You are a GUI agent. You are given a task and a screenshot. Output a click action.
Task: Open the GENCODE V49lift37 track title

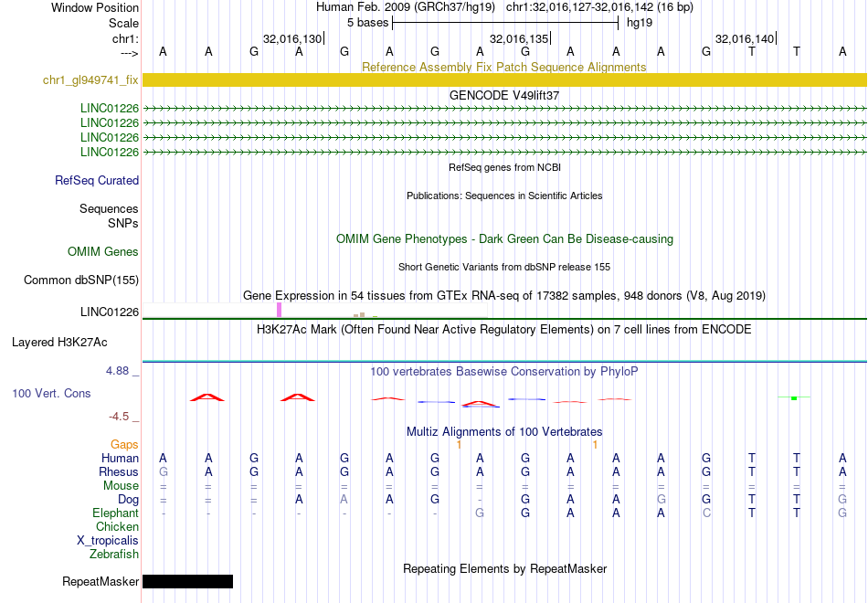point(504,95)
